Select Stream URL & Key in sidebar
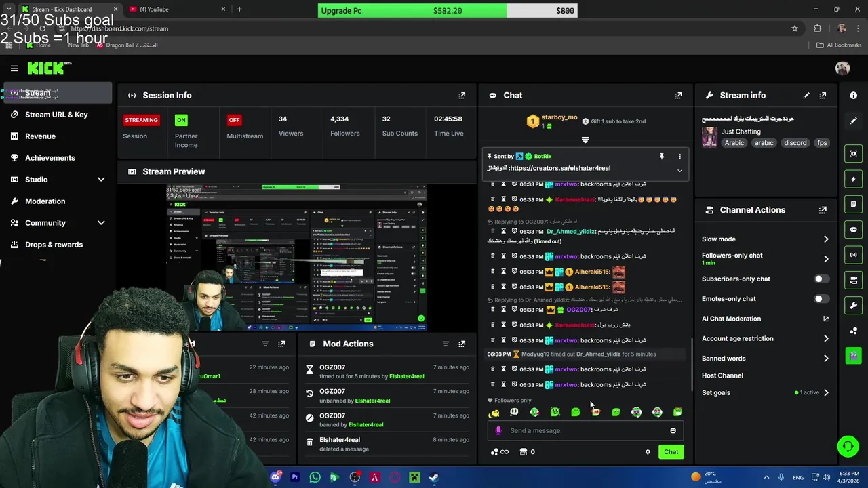Viewport: 868px width, 488px height. (x=56, y=115)
